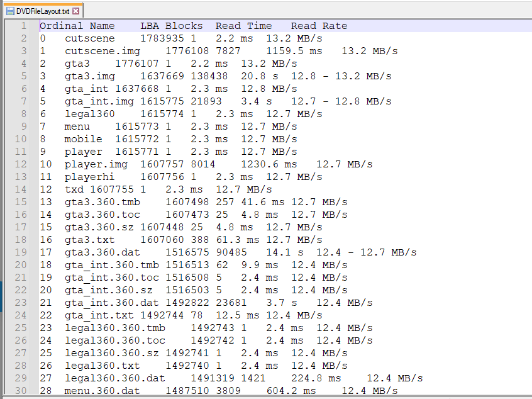Click the 'mobile' file name
532x399 pixels.
click(84, 139)
